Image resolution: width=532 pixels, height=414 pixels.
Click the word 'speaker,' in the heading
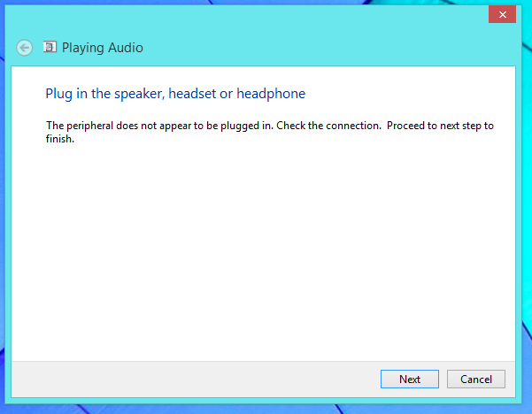[140, 95]
